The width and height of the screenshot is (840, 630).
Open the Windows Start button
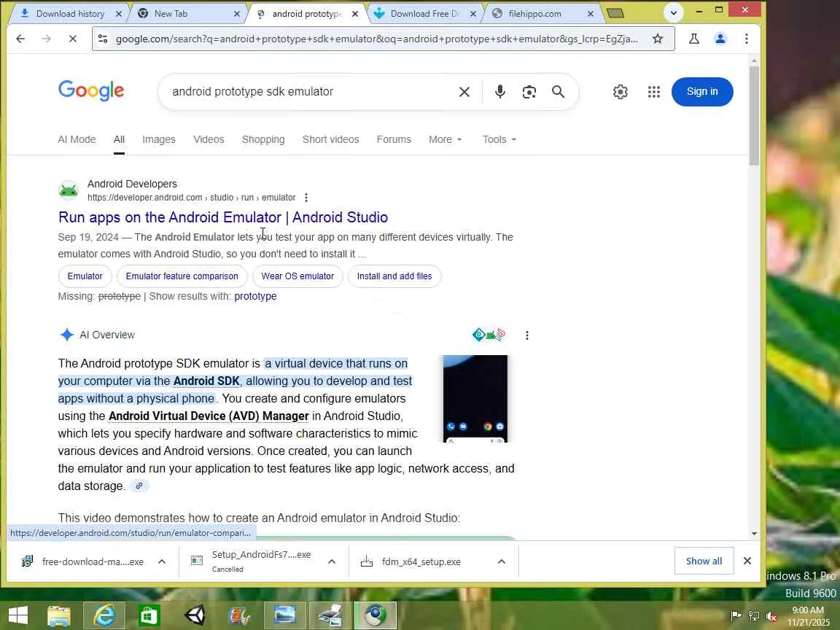pos(18,615)
